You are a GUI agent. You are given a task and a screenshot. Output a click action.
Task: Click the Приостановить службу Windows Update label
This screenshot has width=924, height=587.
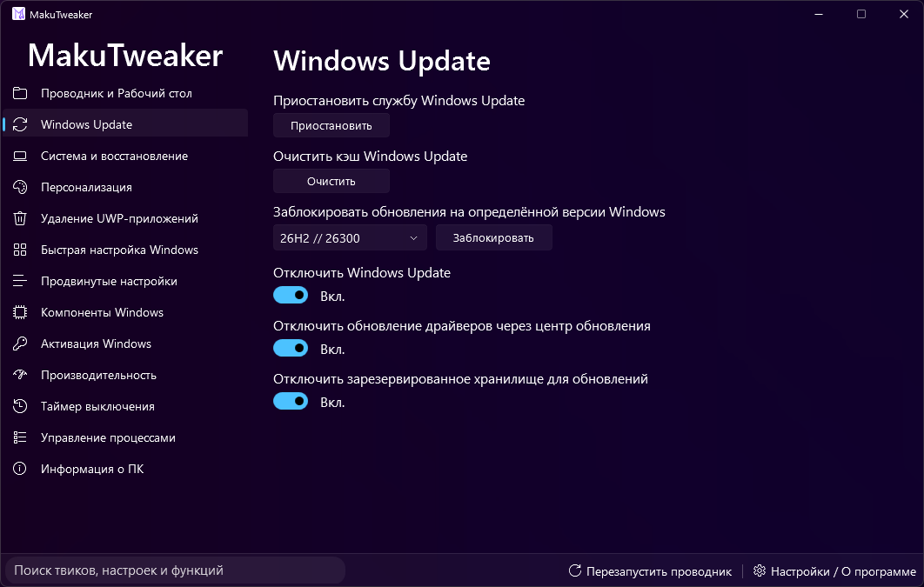399,101
